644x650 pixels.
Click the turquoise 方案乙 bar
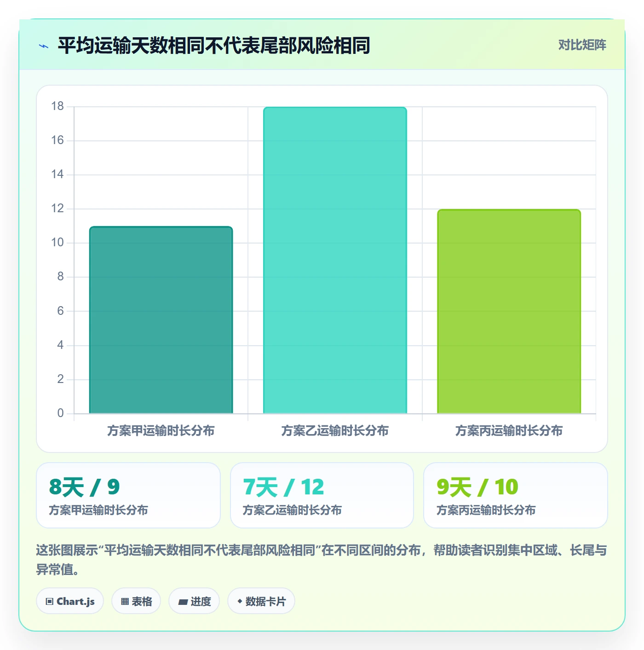335,260
